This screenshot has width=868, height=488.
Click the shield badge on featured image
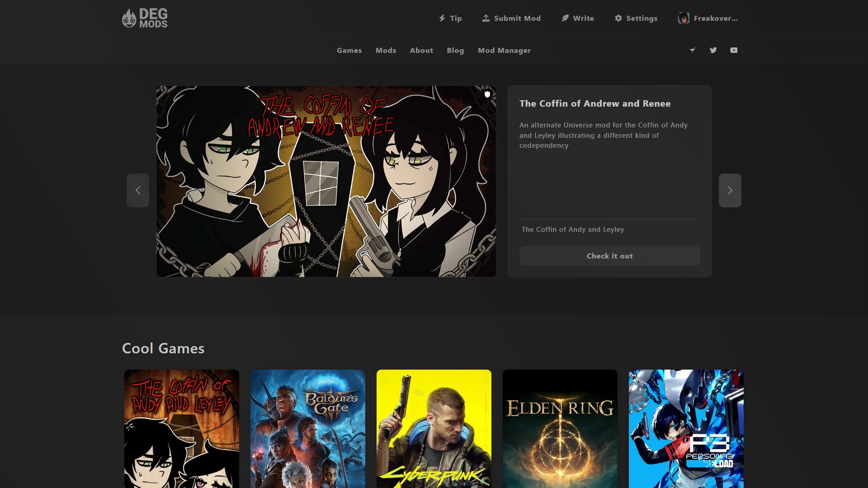point(487,94)
